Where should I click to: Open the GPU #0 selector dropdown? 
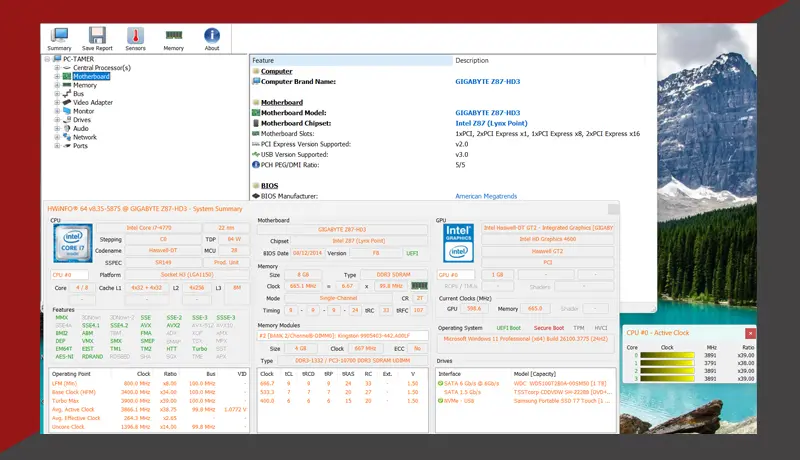click(456, 275)
